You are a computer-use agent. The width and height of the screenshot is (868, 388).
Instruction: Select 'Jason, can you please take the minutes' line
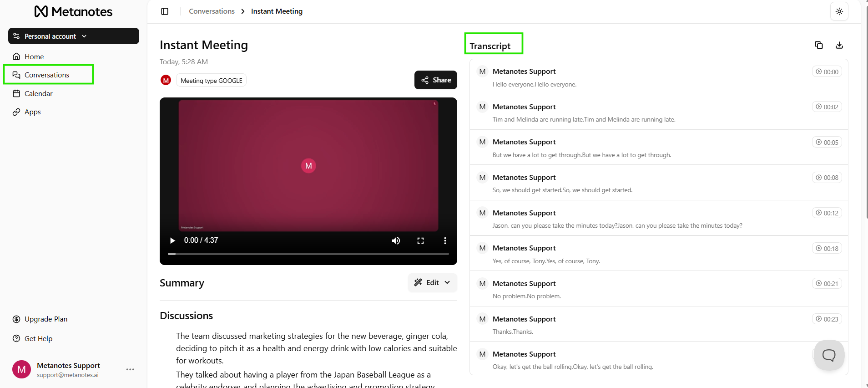(617, 226)
